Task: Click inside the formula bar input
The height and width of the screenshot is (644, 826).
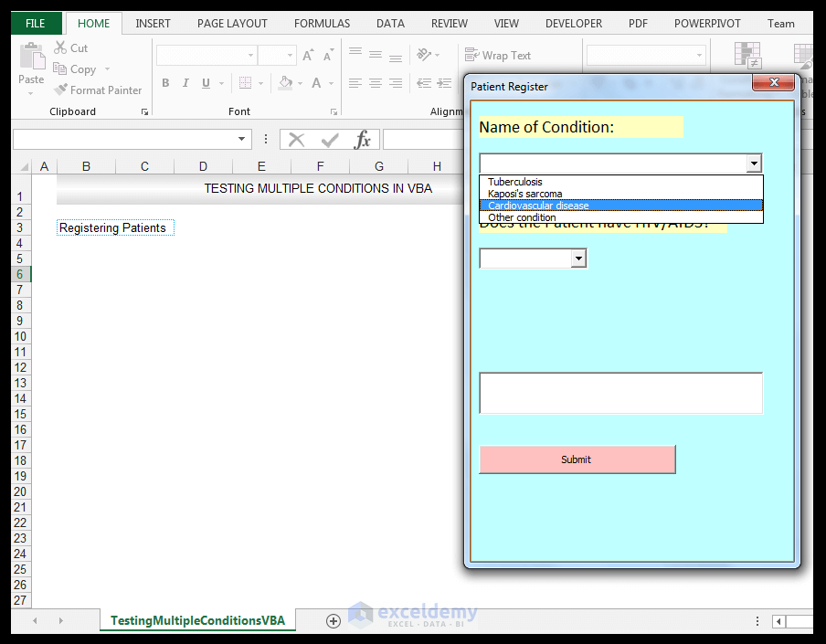Action: click(x=423, y=140)
